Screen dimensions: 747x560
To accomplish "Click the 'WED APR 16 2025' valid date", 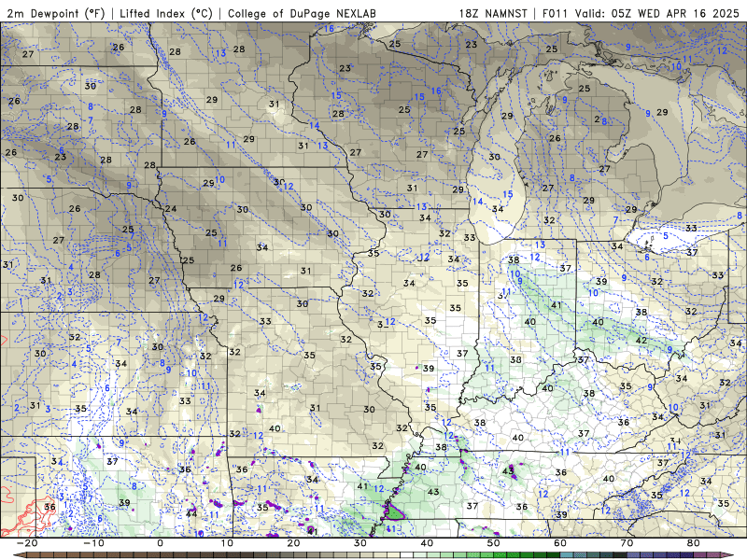I will [x=688, y=13].
